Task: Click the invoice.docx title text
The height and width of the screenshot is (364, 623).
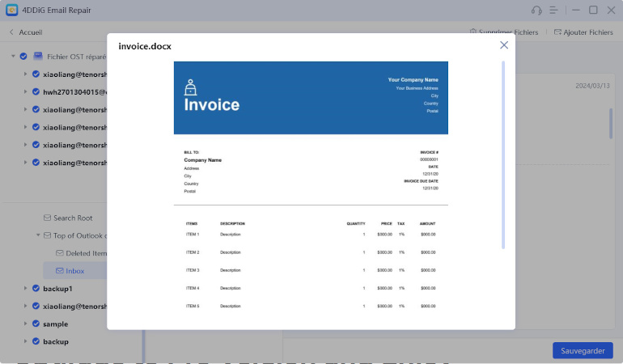Action: [x=145, y=46]
